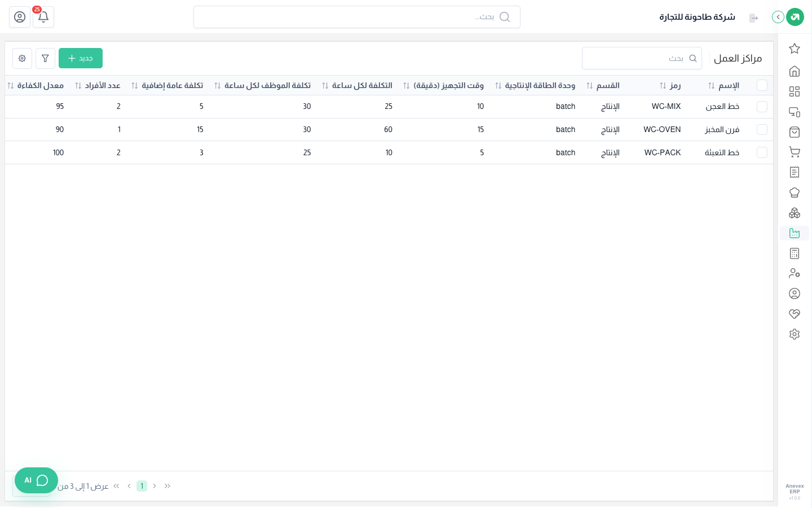Open the user-with-gear icon in sidebar

click(795, 273)
